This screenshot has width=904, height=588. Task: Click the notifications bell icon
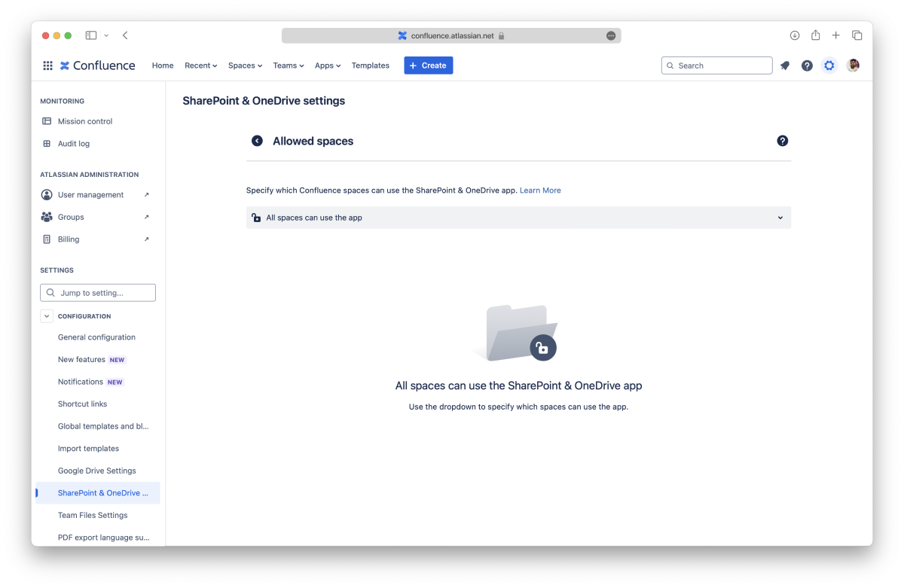coord(785,66)
